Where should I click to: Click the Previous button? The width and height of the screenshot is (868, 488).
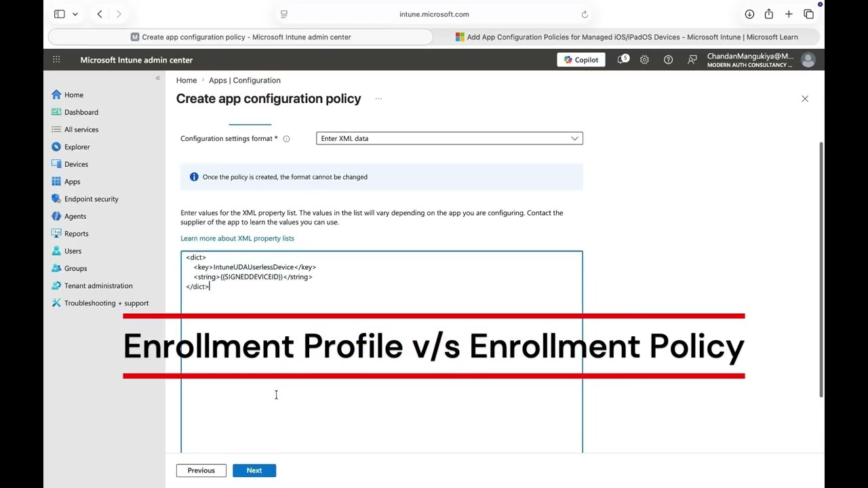click(x=201, y=470)
